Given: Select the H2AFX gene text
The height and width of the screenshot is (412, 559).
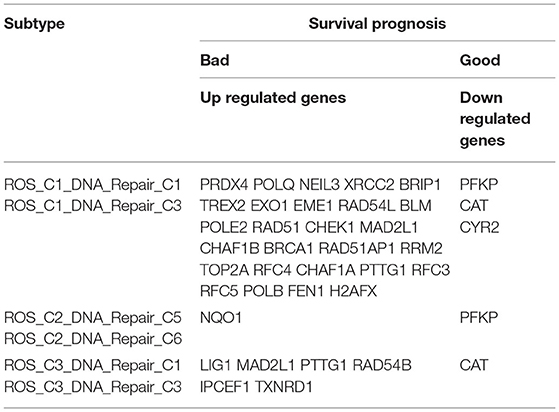Looking at the screenshot, I should tap(353, 291).
